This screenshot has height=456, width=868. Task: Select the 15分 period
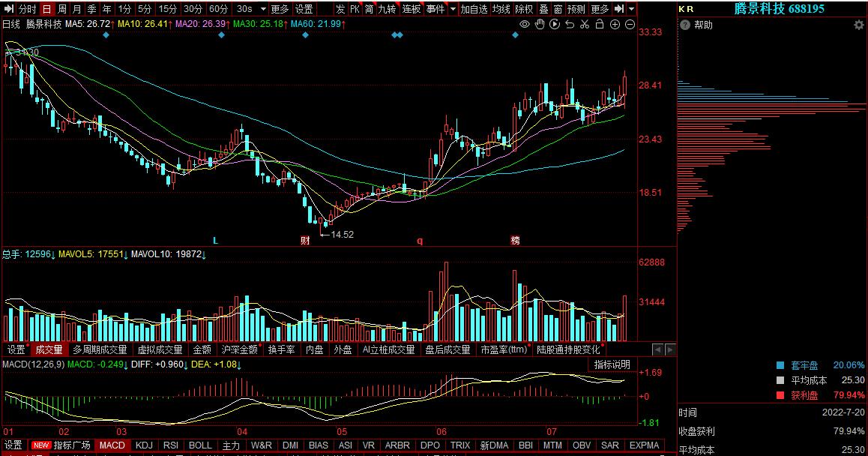point(167,9)
